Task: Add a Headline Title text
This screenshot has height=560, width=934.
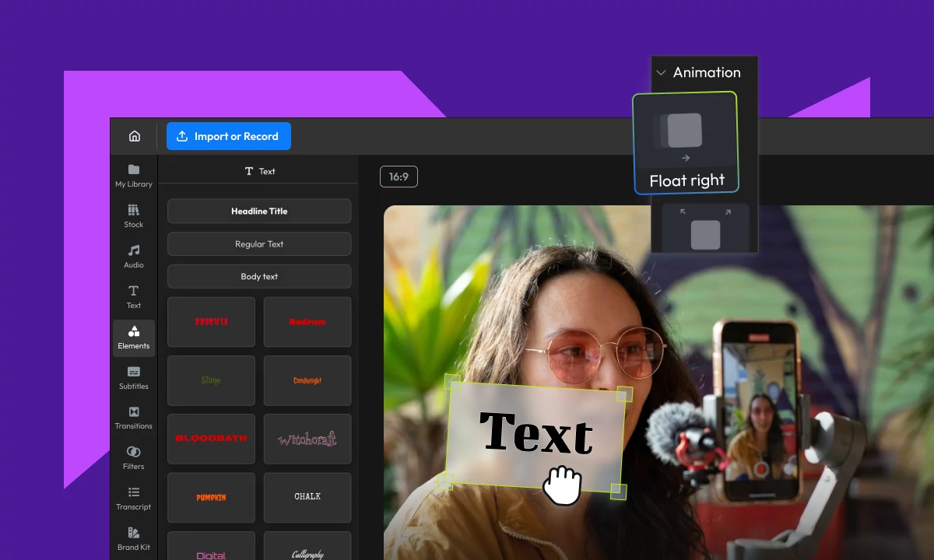Action: (x=258, y=211)
